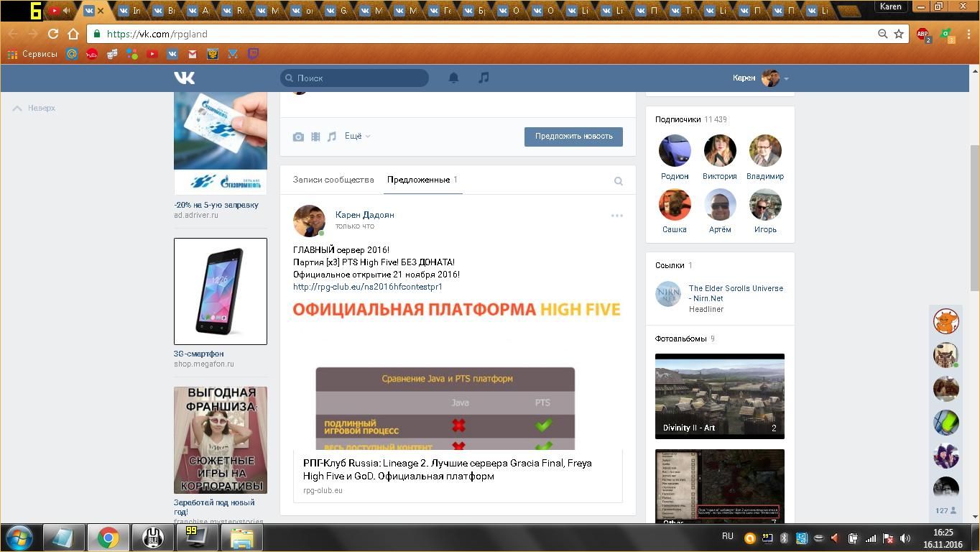980x552 pixels.
Task: Open the Chrome three-dot menu
Action: tap(969, 34)
